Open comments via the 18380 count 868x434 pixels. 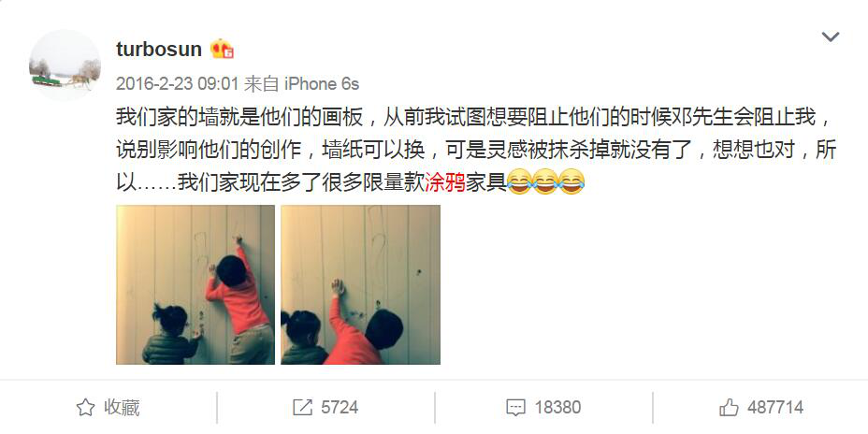[557, 408]
